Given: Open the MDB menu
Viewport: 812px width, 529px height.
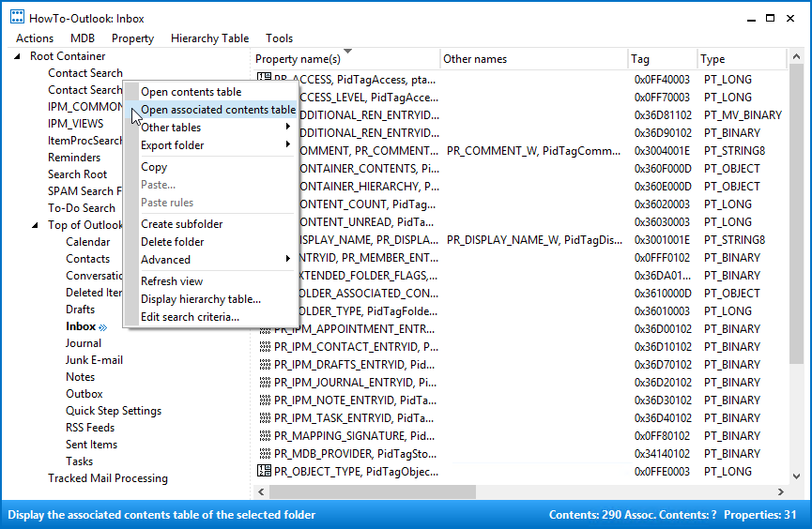Looking at the screenshot, I should pos(83,38).
